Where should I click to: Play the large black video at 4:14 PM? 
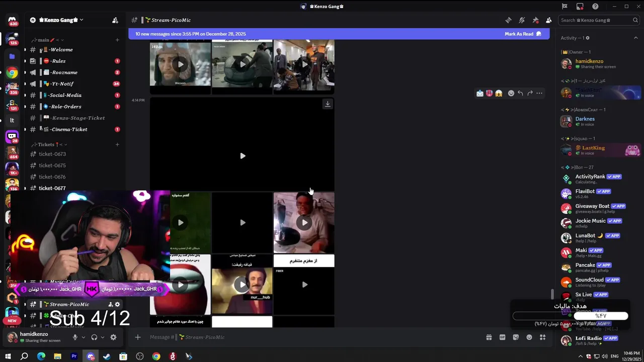(x=243, y=156)
